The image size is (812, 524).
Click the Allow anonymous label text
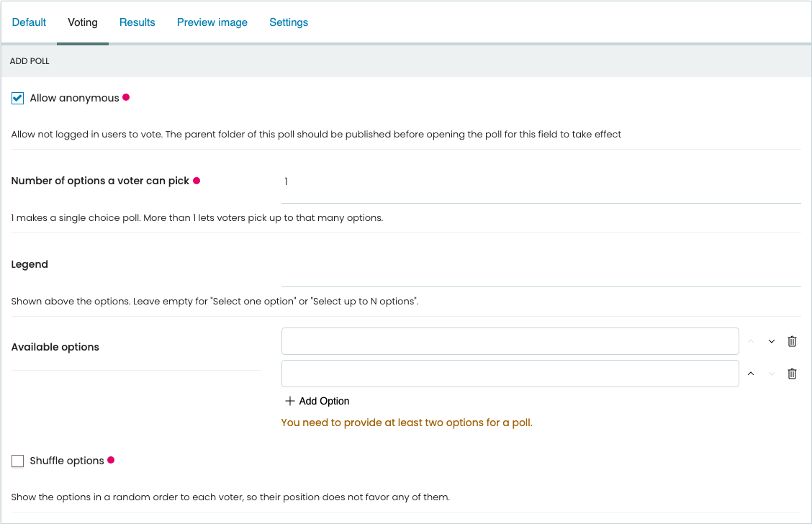click(x=75, y=98)
